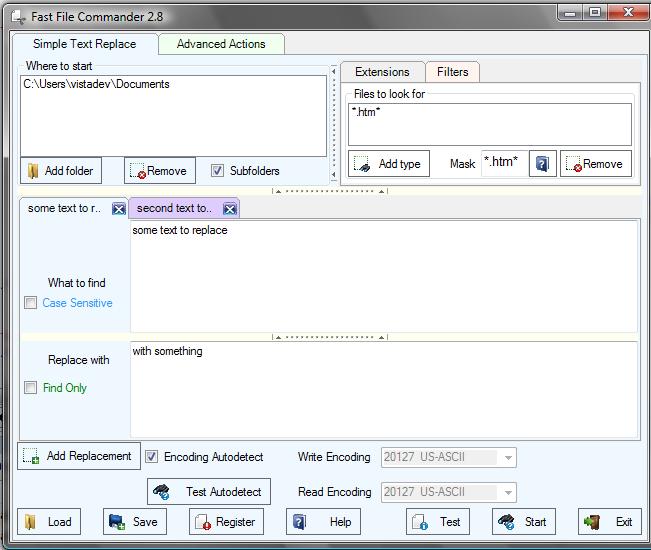The width and height of the screenshot is (651, 550).
Task: Click the Start button
Action: 524,521
